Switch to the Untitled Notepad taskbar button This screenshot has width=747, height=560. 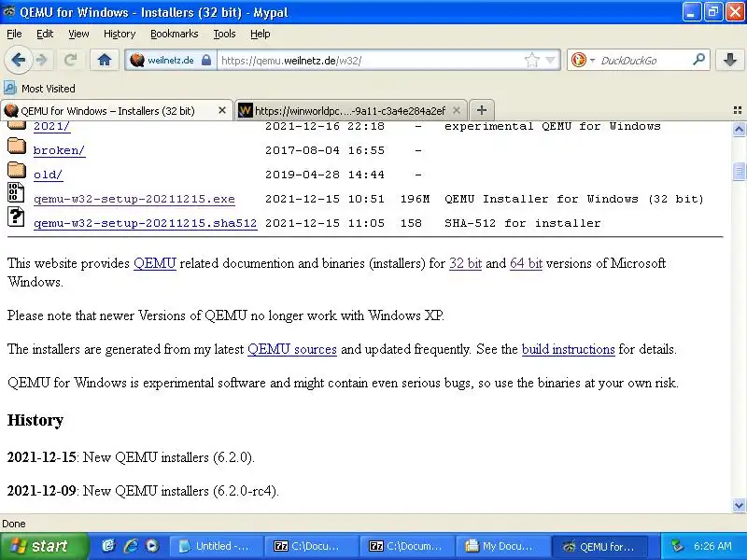coord(215,546)
